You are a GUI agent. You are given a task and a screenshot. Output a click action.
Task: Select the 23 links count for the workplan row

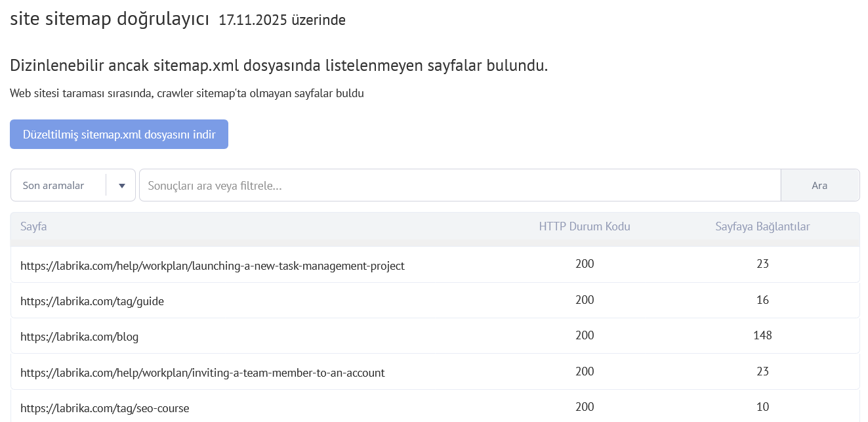pyautogui.click(x=762, y=264)
